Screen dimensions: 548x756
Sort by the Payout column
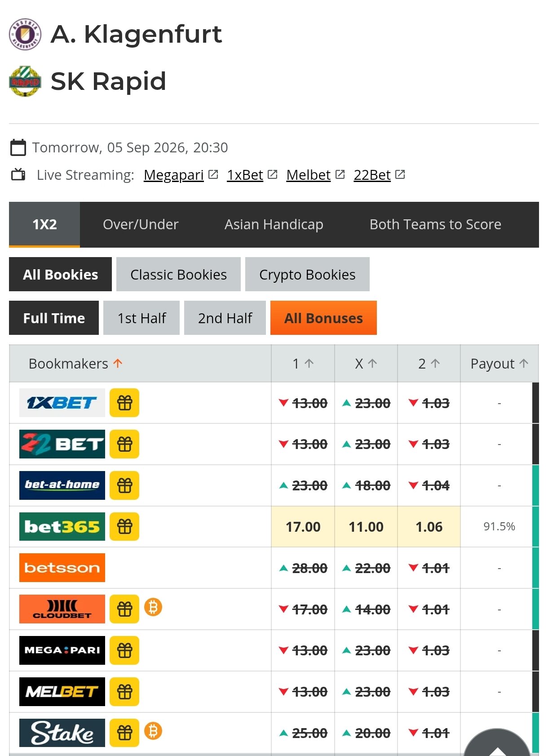pos(499,364)
